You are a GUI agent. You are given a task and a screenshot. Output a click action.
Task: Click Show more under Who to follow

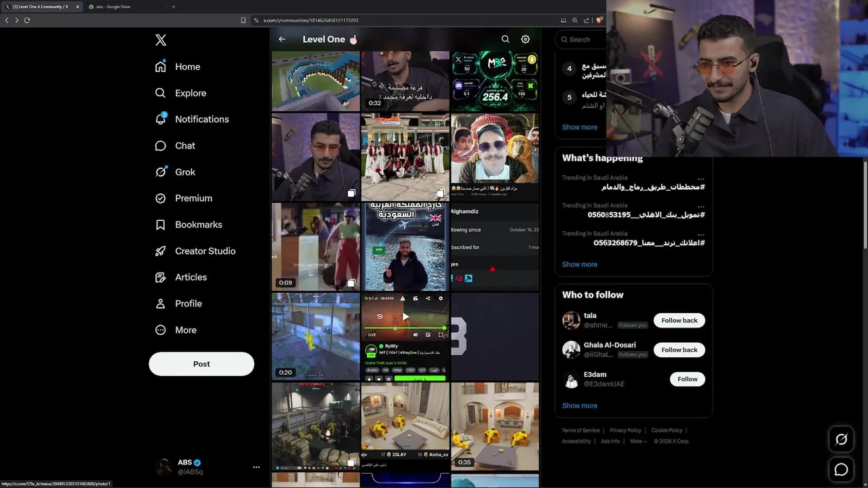coord(580,406)
